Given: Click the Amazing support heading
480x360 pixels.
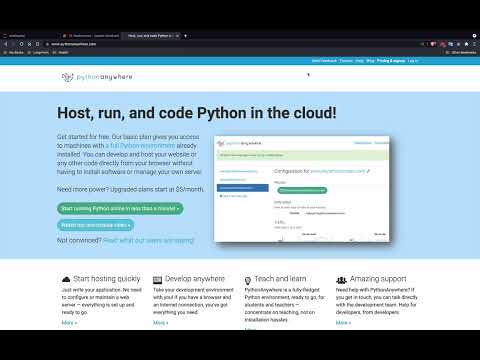Looking at the screenshot, I should pos(378,279).
